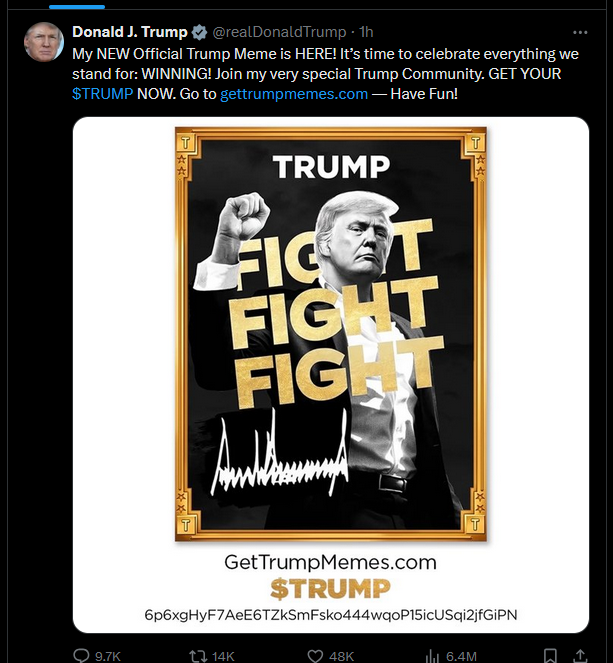This screenshot has width=613, height=663.
Task: Click the repost retweet icon
Action: 198,656
